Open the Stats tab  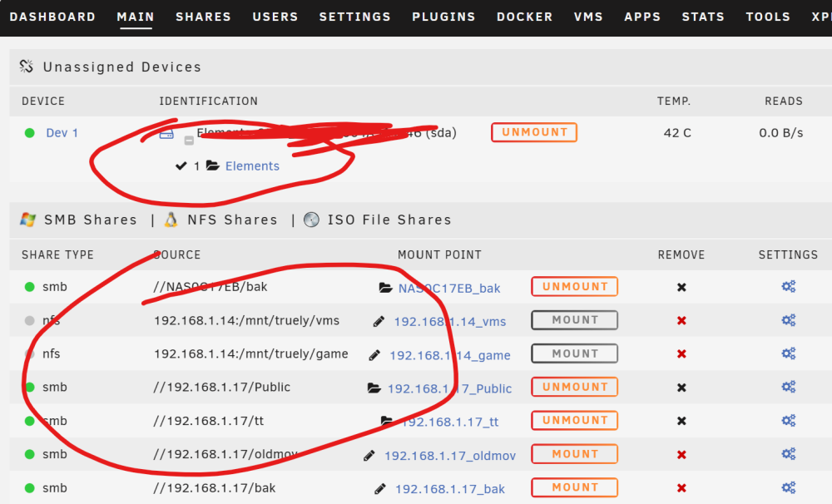pyautogui.click(x=703, y=17)
